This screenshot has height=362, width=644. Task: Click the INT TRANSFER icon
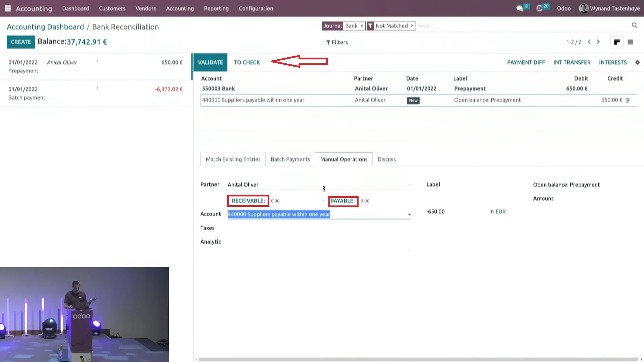572,62
